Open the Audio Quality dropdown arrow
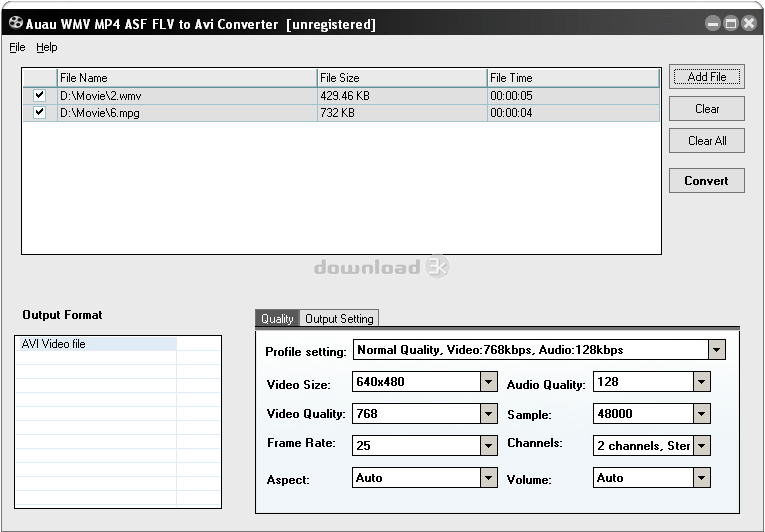The height and width of the screenshot is (532, 765). (701, 382)
